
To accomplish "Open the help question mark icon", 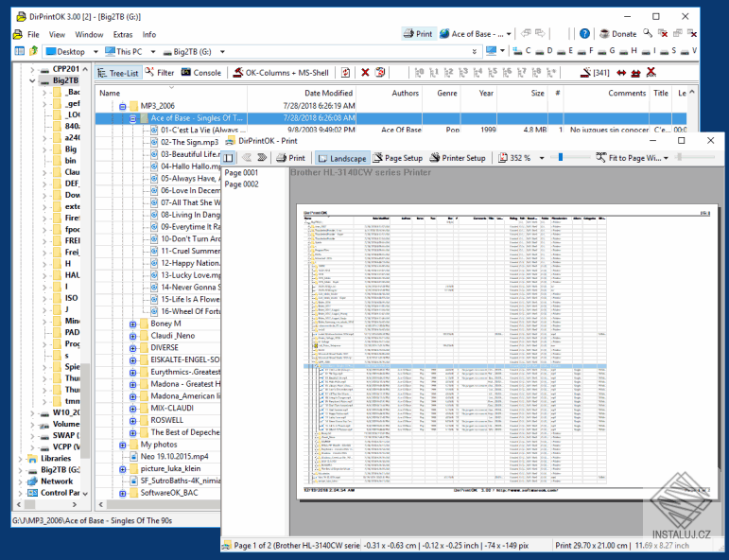I will coord(585,34).
